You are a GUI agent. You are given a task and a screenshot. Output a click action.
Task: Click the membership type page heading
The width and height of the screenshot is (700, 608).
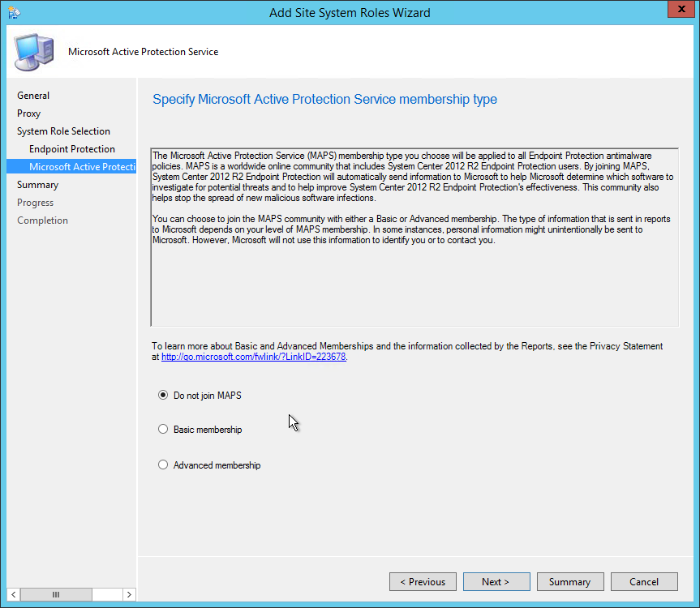(324, 99)
